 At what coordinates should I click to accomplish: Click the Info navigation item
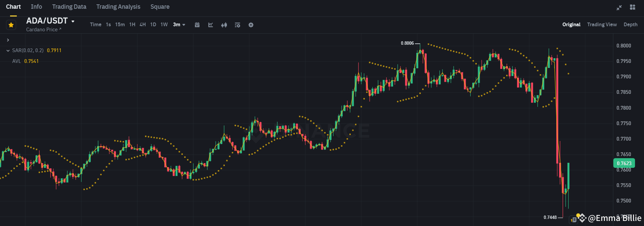(36, 6)
